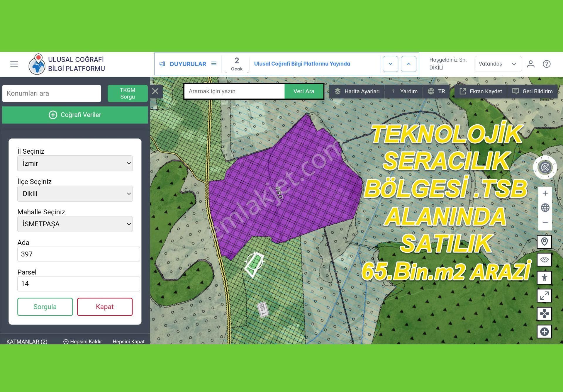This screenshot has width=563, height=392.
Task: Open the street view person icon
Action: tap(544, 278)
